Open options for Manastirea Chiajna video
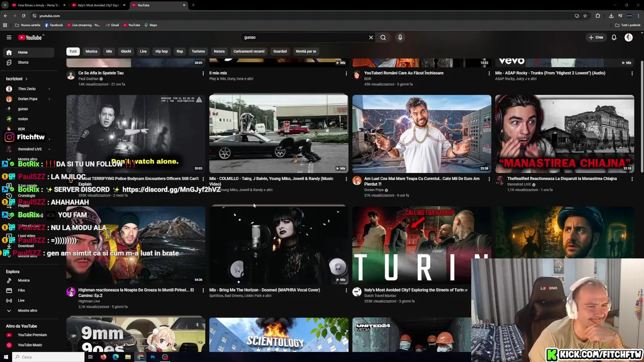The width and height of the screenshot is (644, 362). pos(632,179)
